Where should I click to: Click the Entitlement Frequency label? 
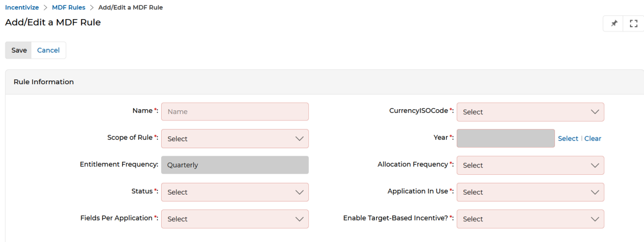coord(119,164)
